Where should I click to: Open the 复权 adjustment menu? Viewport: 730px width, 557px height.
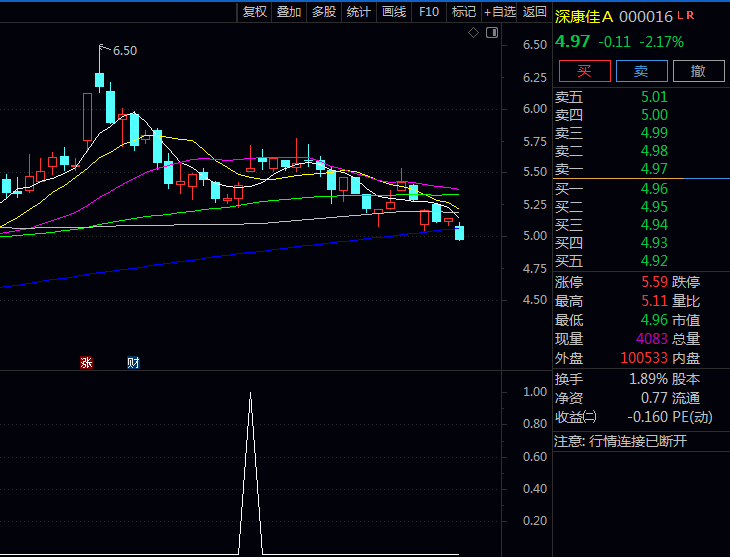[255, 12]
